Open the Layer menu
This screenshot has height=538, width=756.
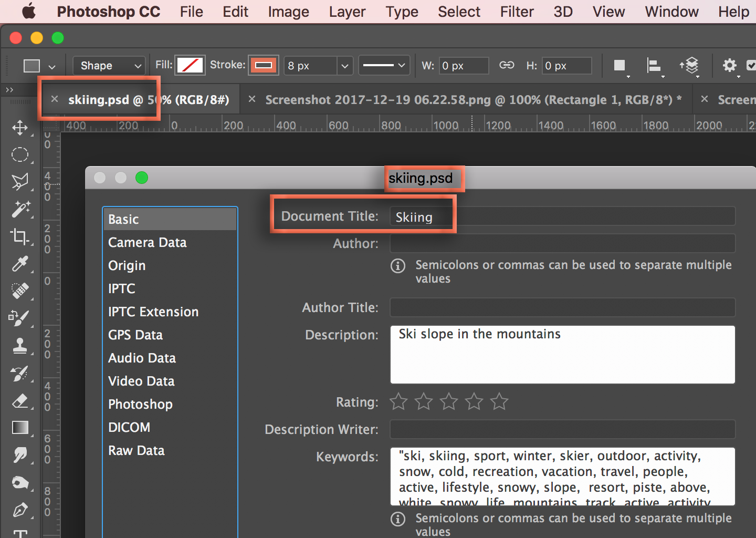347,12
